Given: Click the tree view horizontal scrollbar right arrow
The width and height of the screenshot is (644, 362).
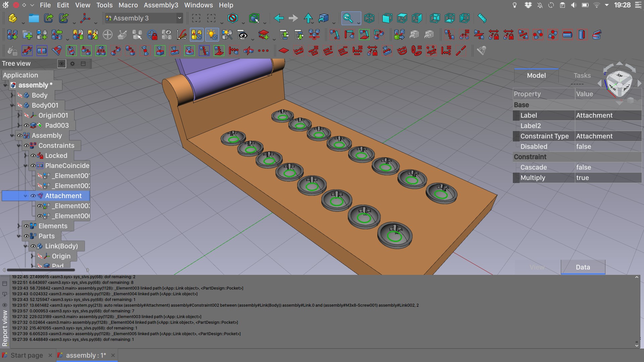Looking at the screenshot, I should click(x=88, y=269).
